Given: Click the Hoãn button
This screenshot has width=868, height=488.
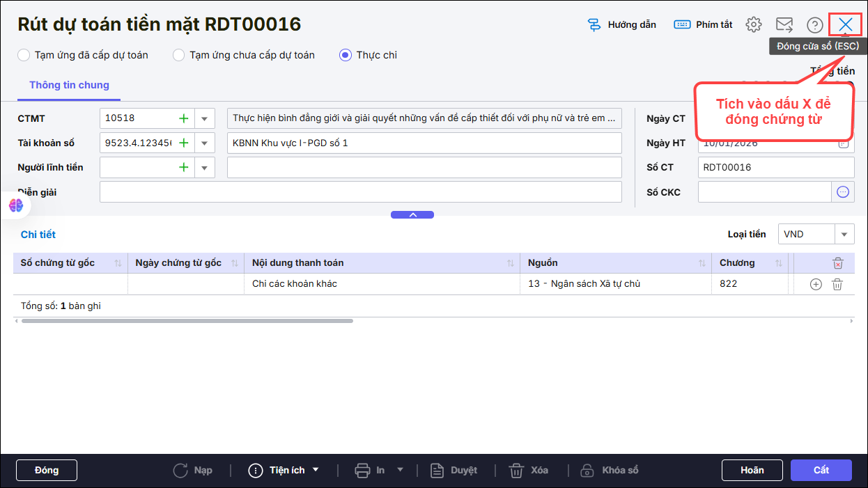Looking at the screenshot, I should (x=752, y=470).
